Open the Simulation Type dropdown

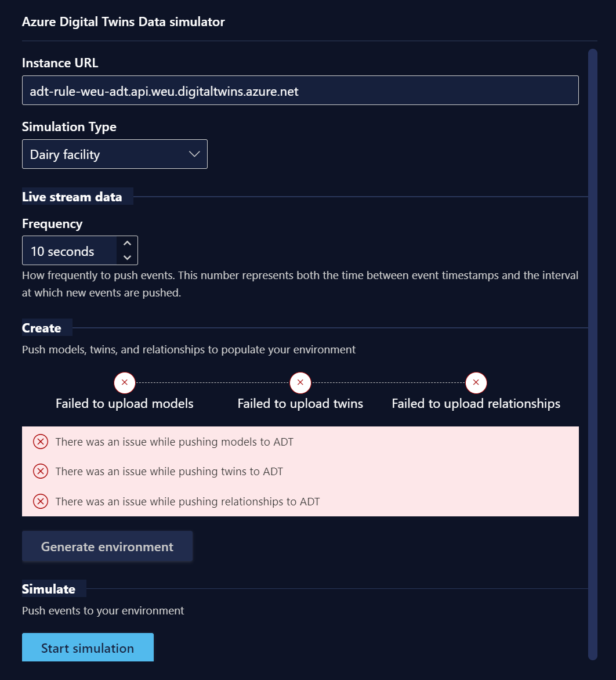coord(114,154)
